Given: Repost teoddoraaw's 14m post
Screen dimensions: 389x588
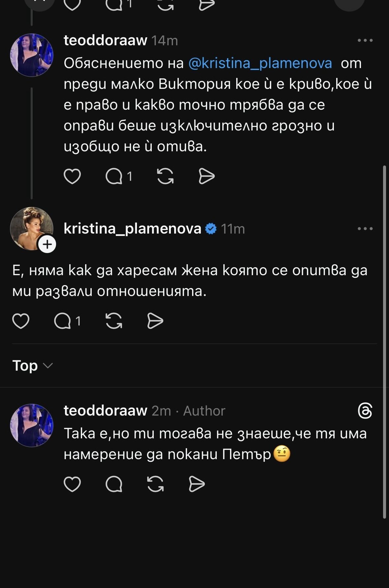Looking at the screenshot, I should coord(165,176).
